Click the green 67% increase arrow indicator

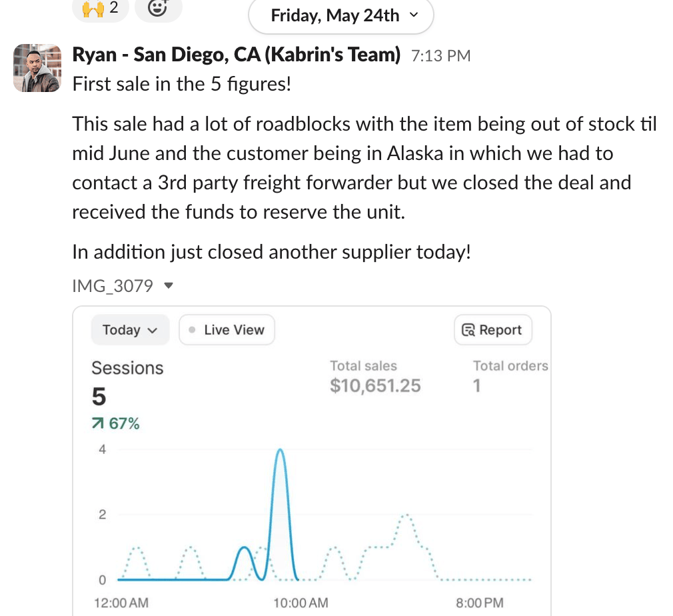[x=115, y=423]
